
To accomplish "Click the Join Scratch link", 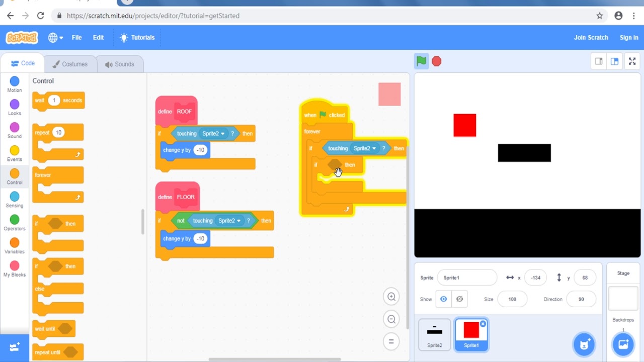I will [x=591, y=38].
